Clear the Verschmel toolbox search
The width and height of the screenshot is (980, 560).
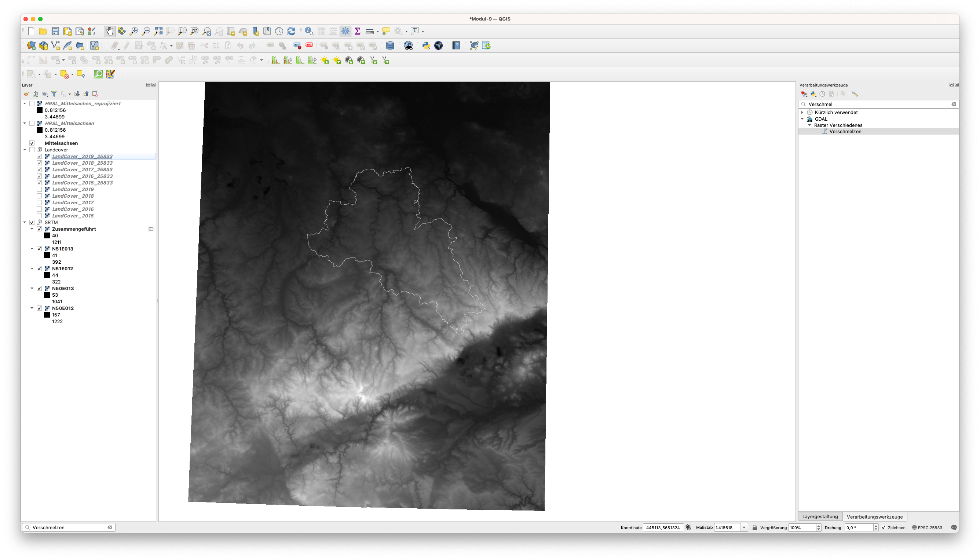point(954,104)
